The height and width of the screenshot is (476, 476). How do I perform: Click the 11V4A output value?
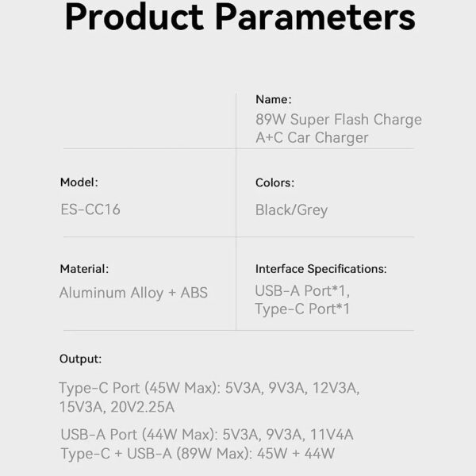coord(332,435)
